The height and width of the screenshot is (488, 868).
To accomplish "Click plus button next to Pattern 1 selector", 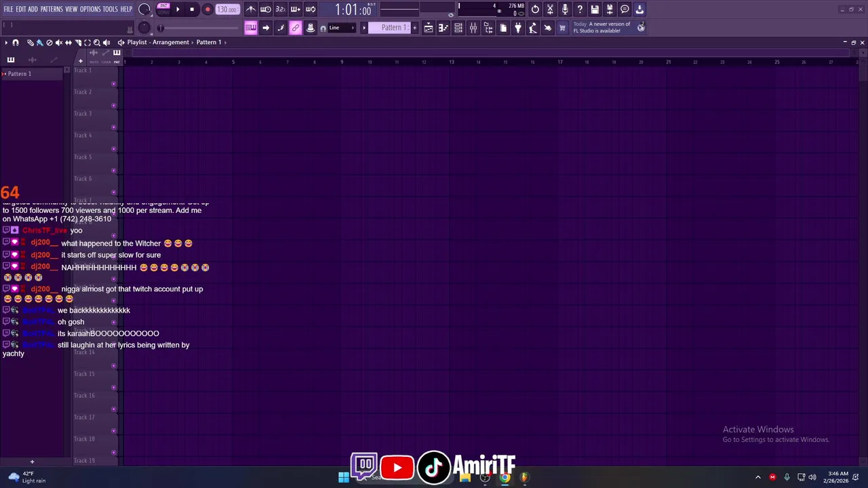I will tap(415, 28).
